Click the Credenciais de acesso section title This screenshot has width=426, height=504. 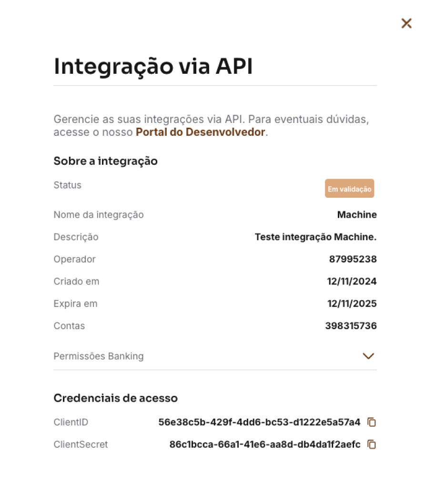click(x=115, y=398)
